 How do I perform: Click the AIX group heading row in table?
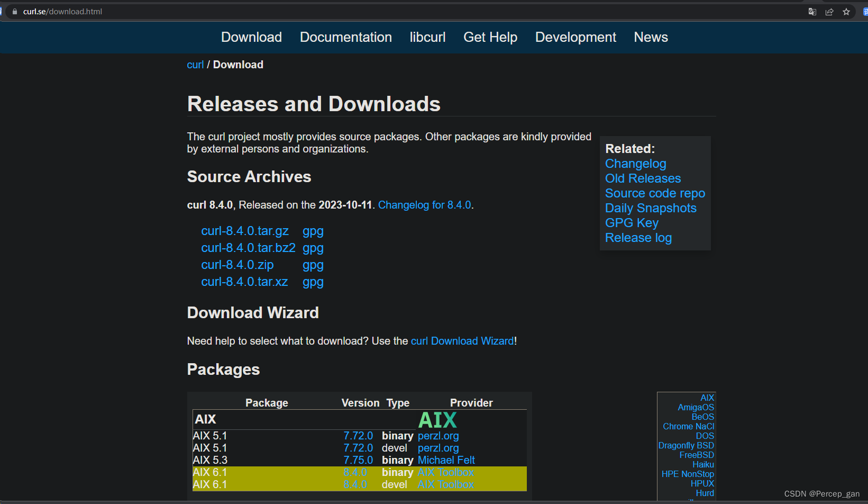pos(360,419)
